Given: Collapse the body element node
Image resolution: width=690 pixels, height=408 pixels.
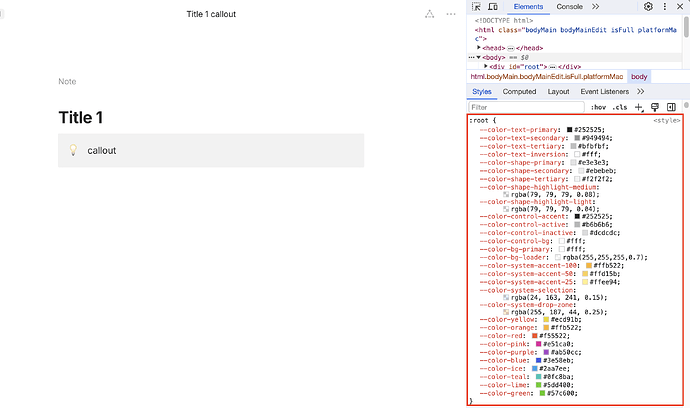Looking at the screenshot, I should coord(479,57).
